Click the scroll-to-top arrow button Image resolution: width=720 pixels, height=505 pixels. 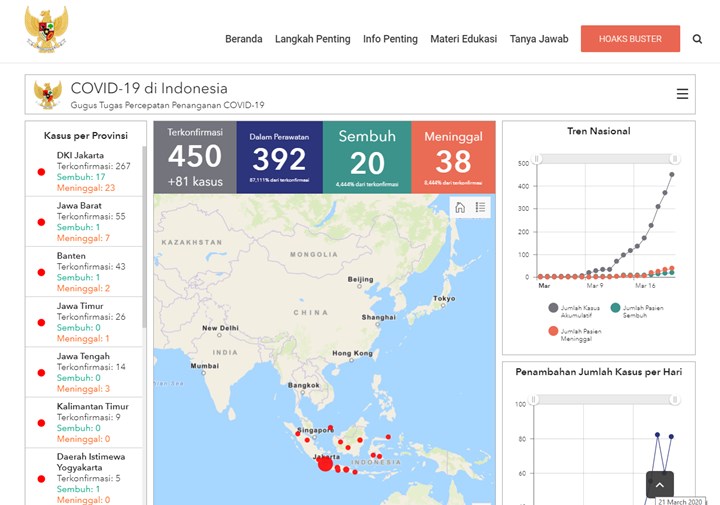(660, 484)
